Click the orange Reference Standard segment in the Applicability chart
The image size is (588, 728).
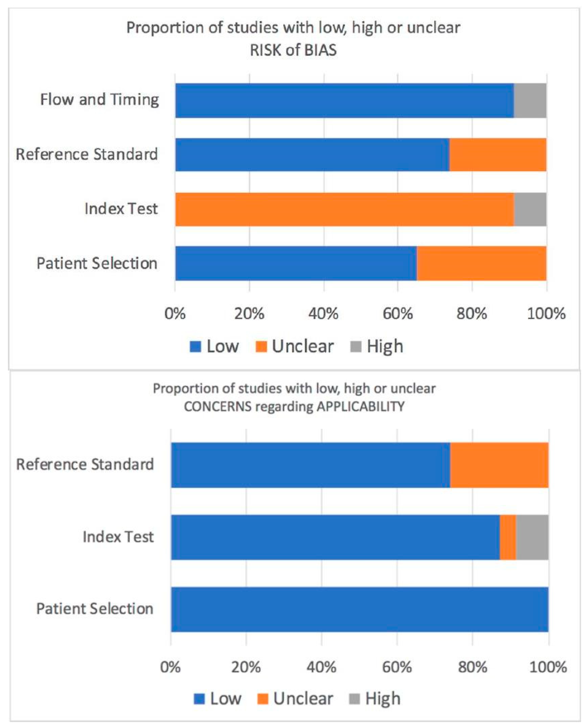click(x=499, y=465)
